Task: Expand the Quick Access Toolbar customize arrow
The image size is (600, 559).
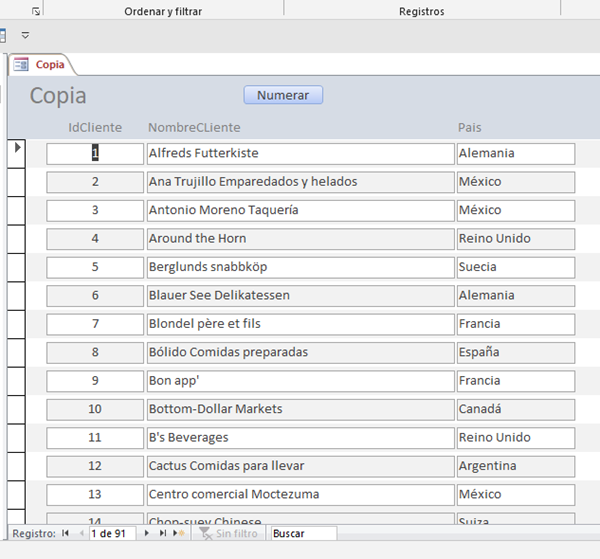Action: click(25, 35)
